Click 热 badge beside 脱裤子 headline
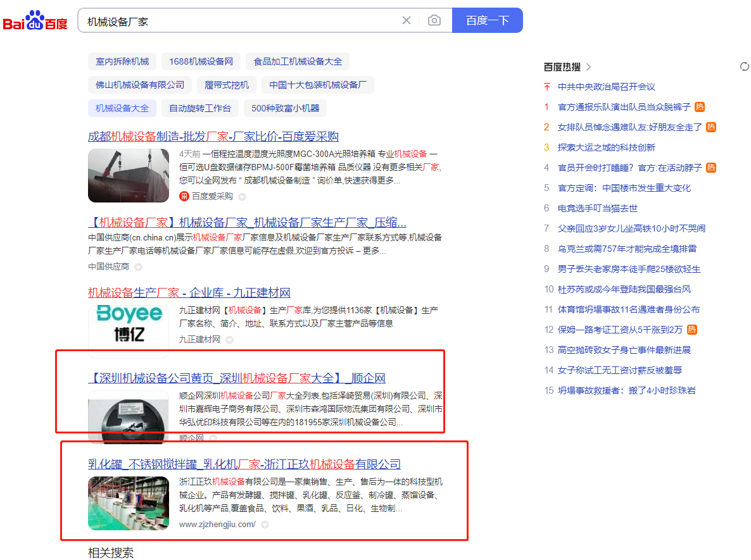 point(700,107)
